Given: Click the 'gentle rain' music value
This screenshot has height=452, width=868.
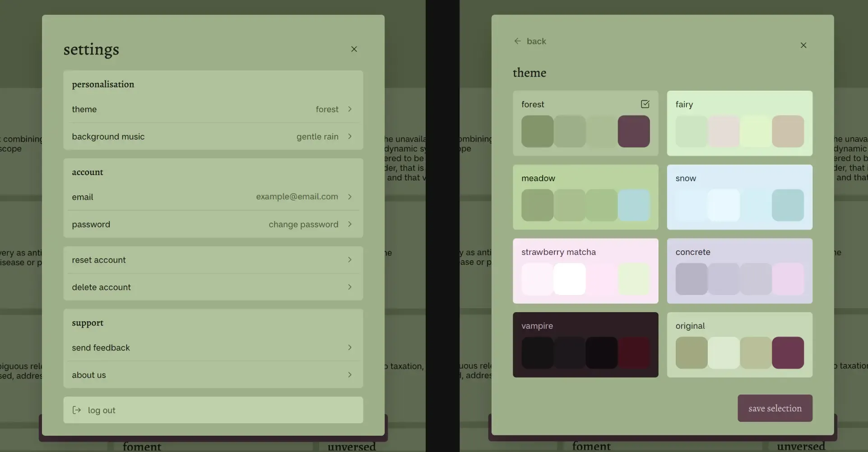Looking at the screenshot, I should (x=317, y=137).
